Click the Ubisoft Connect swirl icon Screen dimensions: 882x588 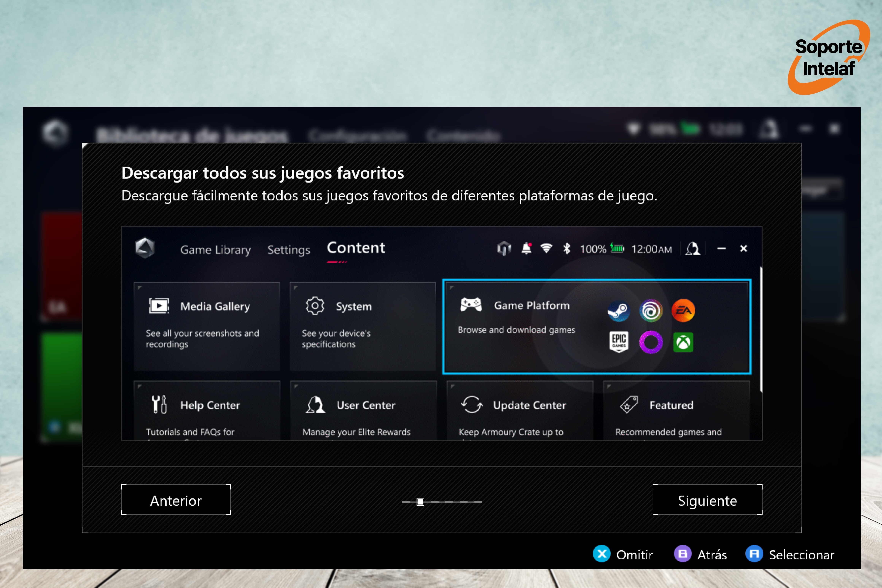coord(651,311)
